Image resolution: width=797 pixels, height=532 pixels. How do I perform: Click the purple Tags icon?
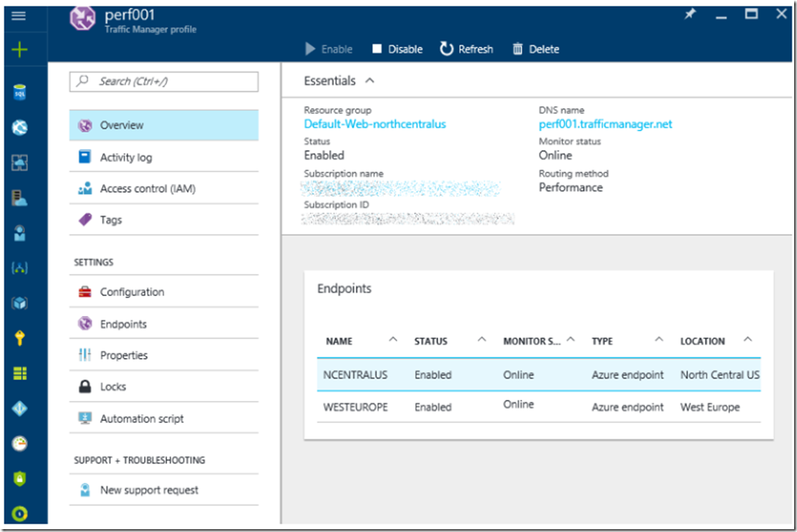click(85, 220)
